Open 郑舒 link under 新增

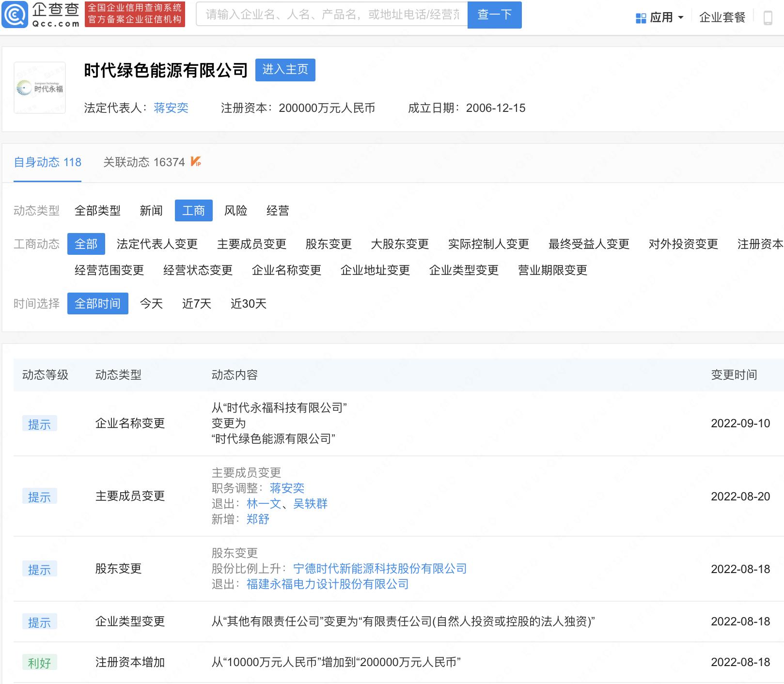tap(258, 519)
